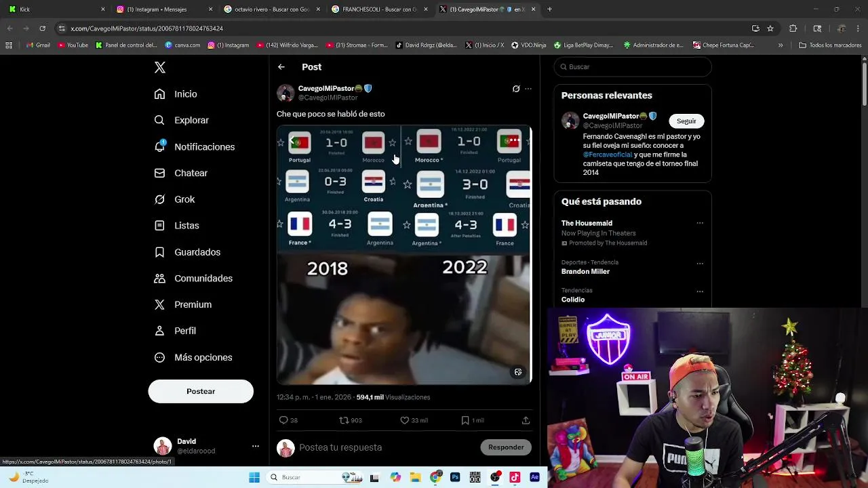Screen dimensions: 868x488
Task: Click Seguir for CavegolMiPastor
Action: (x=686, y=121)
